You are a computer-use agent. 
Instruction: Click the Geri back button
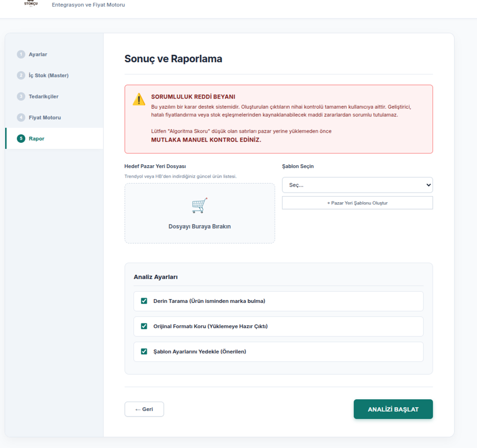click(x=144, y=409)
